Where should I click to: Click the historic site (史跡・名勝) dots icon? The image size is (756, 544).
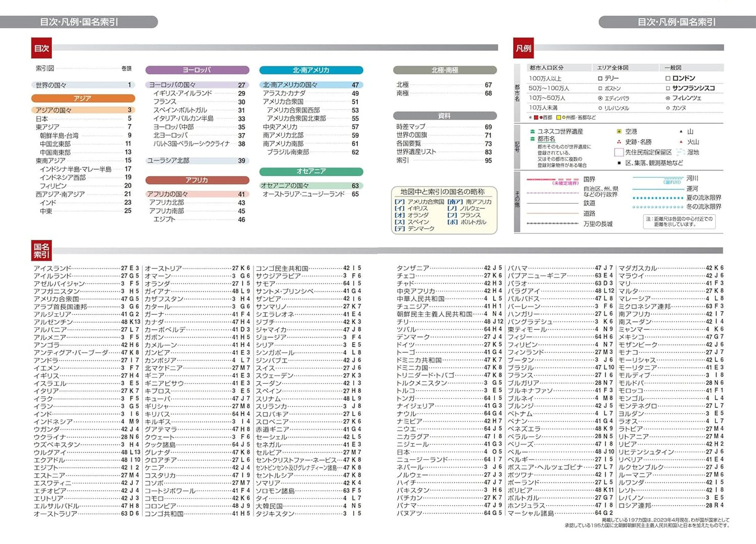[x=619, y=142]
